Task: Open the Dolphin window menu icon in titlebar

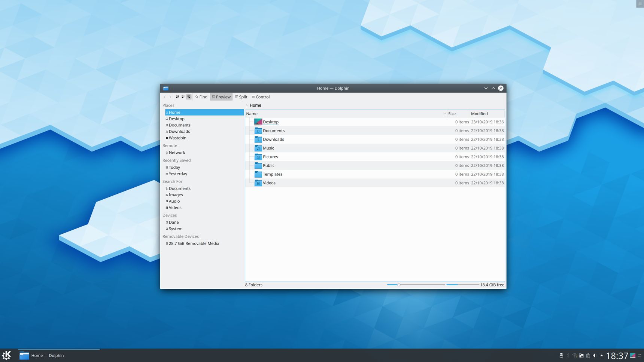Action: coord(166,88)
